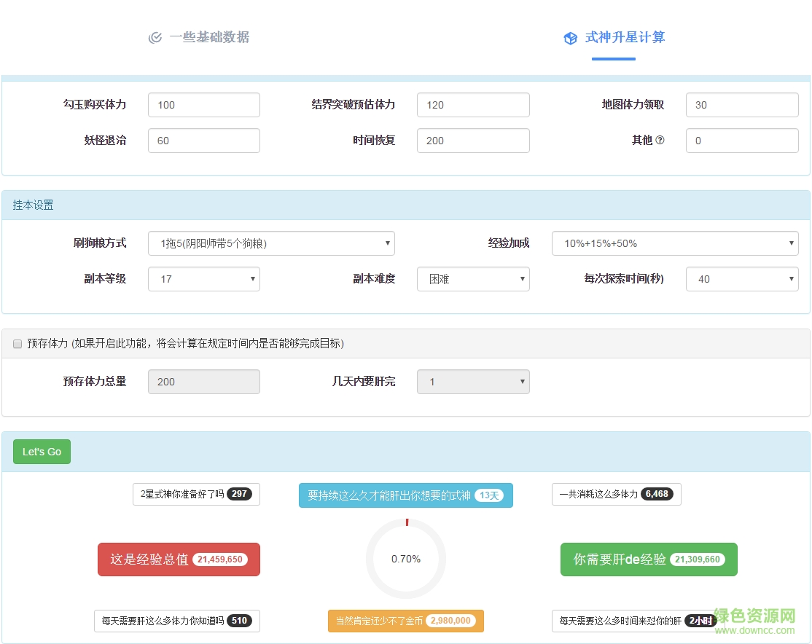This screenshot has height=644, width=812.
Task: Focus the 结界突破预估体力 input field
Action: [473, 105]
